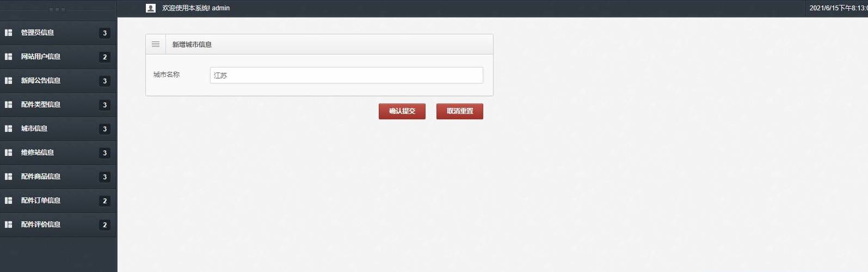Image resolution: width=868 pixels, height=272 pixels.
Task: Submit the form with 确认提交
Action: 402,111
